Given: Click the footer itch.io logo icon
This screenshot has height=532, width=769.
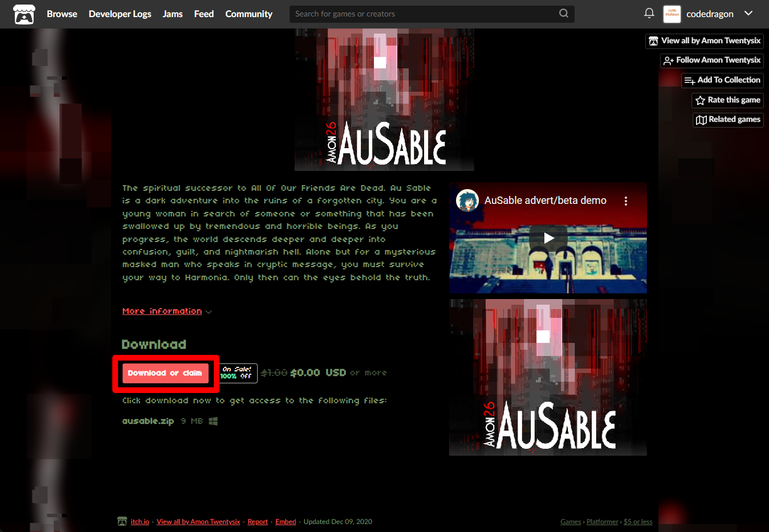Looking at the screenshot, I should click(x=122, y=521).
